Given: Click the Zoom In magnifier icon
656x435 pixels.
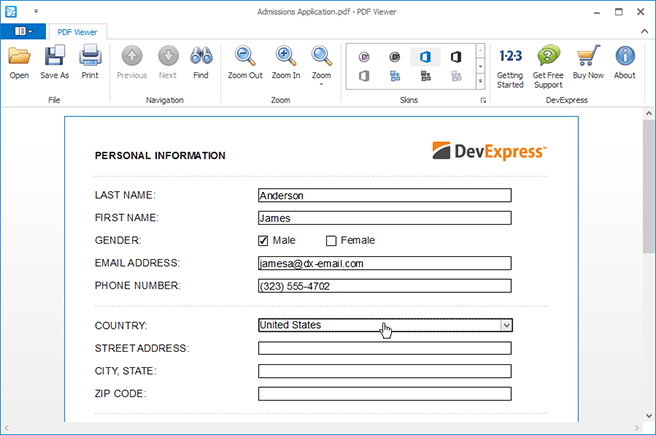Looking at the screenshot, I should pos(286,59).
